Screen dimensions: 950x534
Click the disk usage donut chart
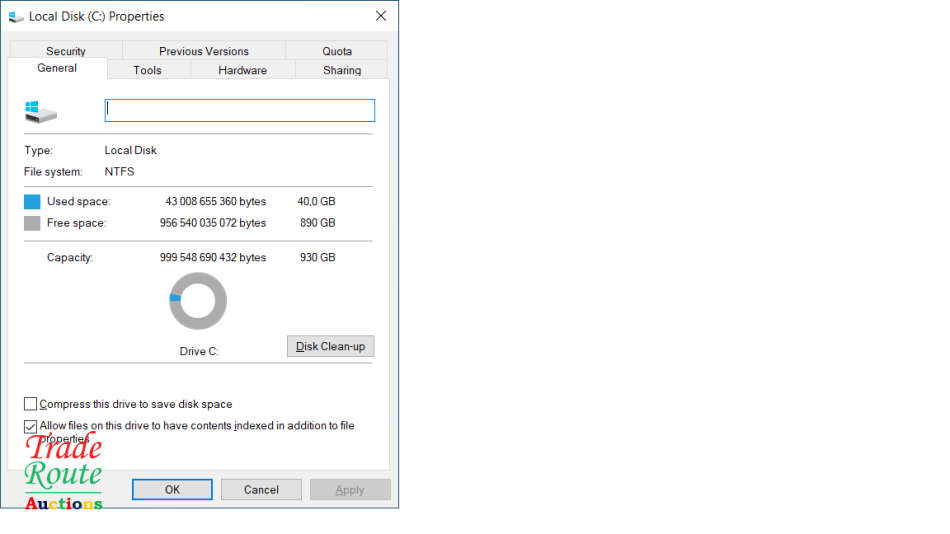pyautogui.click(x=198, y=301)
